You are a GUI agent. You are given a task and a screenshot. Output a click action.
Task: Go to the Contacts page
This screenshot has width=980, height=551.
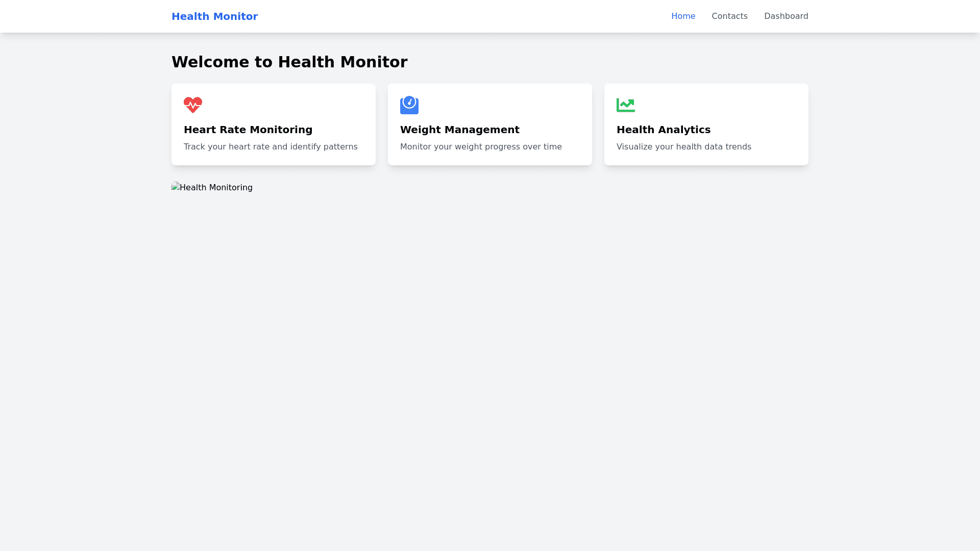click(729, 16)
